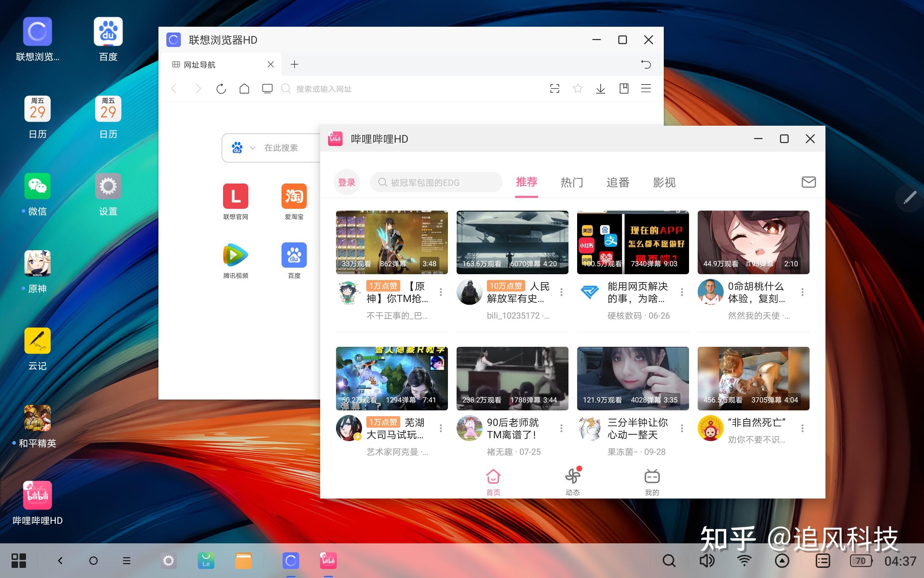The height and width of the screenshot is (578, 924).
Task: Add a new tab in Lenovo Browser
Action: click(295, 64)
